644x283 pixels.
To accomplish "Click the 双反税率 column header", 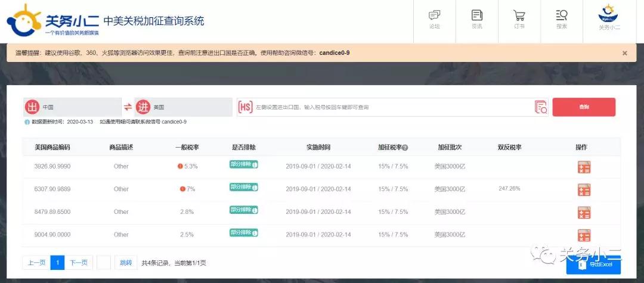I will click(x=509, y=147).
